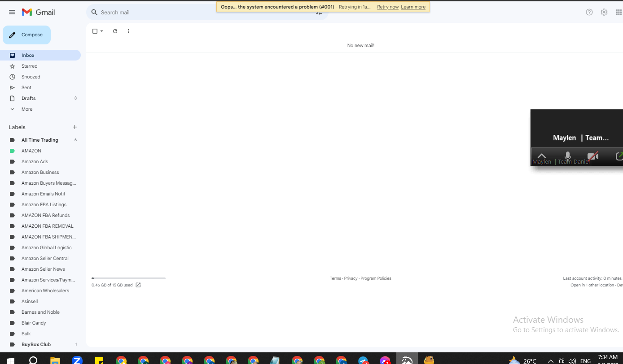Open the Amazon Seller Central label
The image size is (623, 364).
[x=40, y=258]
